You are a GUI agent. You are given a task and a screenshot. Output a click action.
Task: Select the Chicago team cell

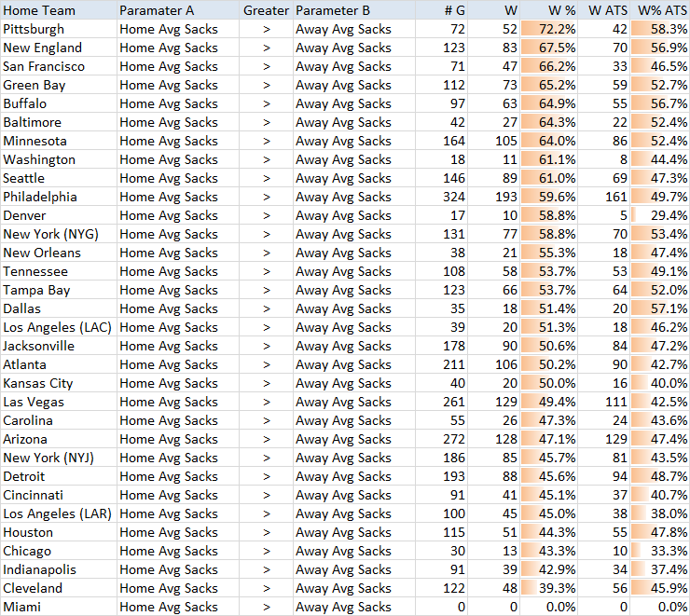[x=59, y=551]
